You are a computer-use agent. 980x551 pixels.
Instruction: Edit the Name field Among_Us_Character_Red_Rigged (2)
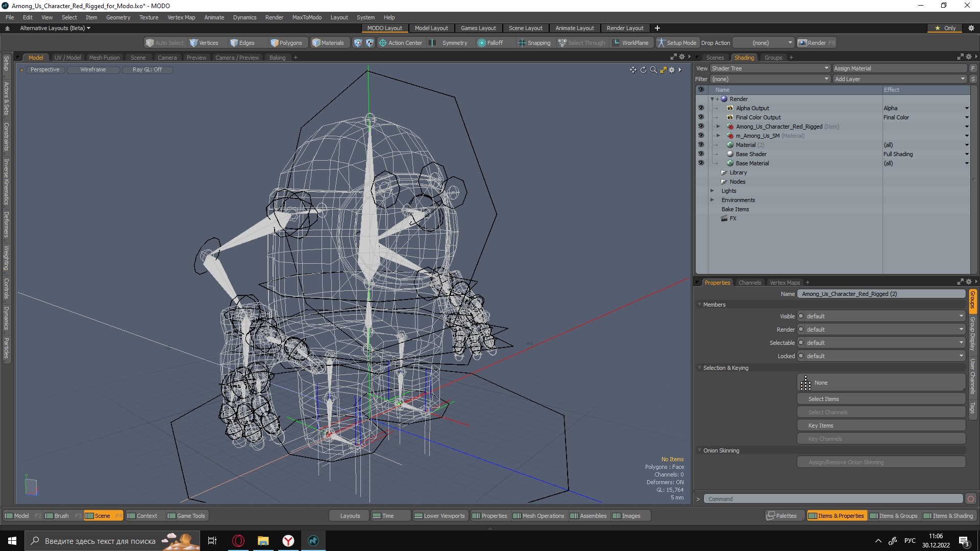pyautogui.click(x=881, y=294)
